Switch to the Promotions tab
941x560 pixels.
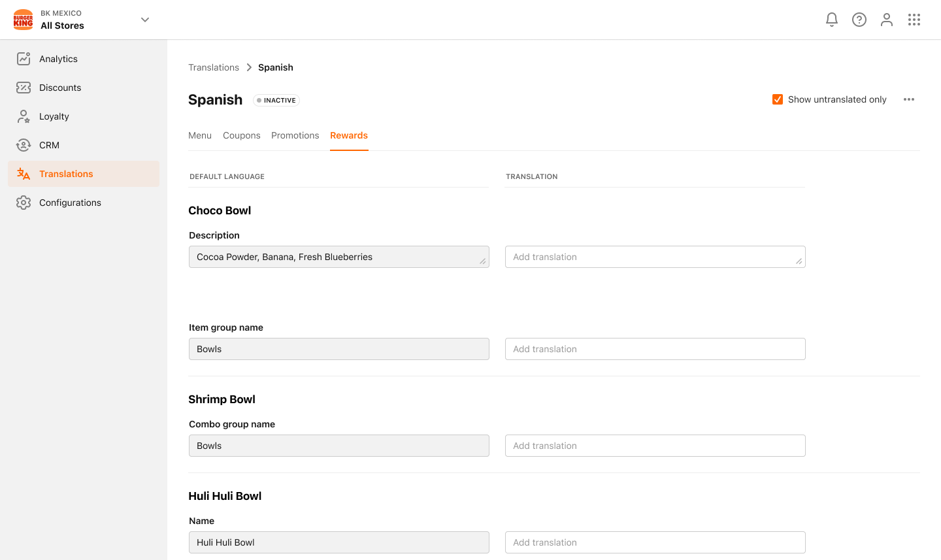[295, 135]
